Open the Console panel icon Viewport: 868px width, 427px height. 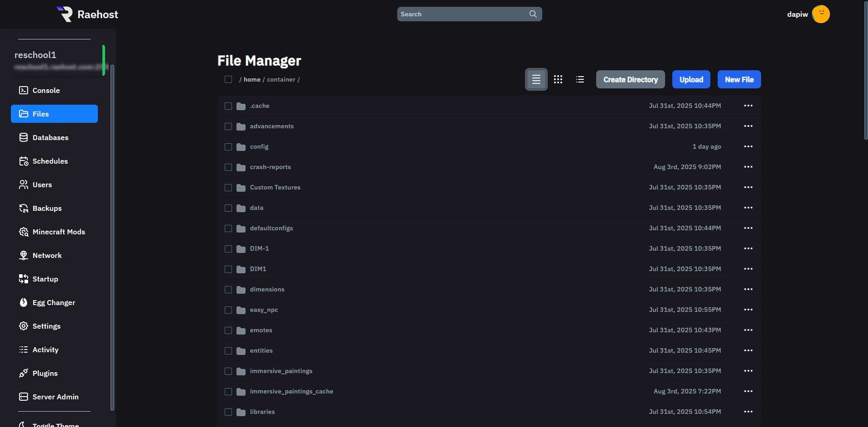click(23, 90)
